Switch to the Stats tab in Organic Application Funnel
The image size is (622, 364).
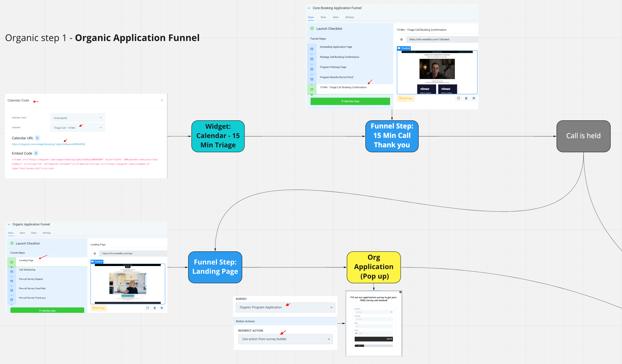22,233
